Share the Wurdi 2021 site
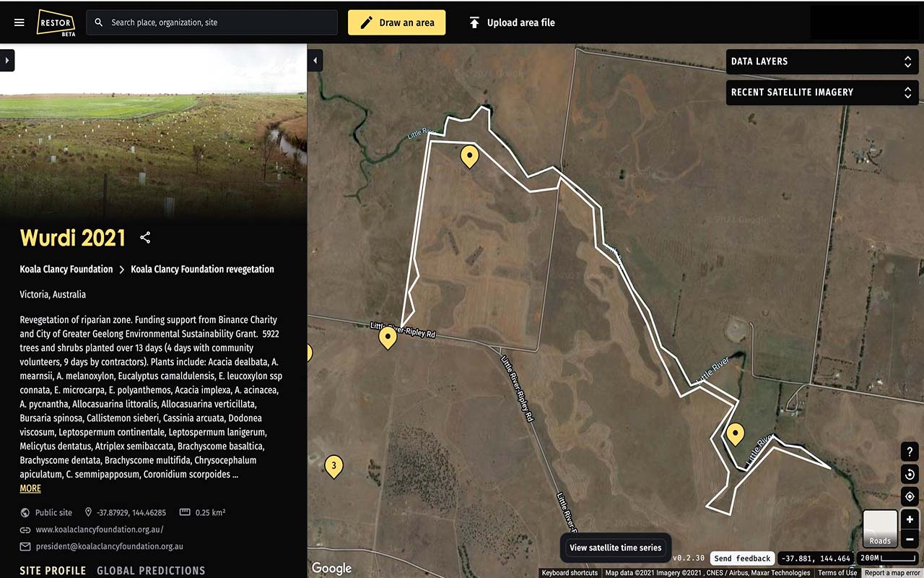 (x=145, y=238)
